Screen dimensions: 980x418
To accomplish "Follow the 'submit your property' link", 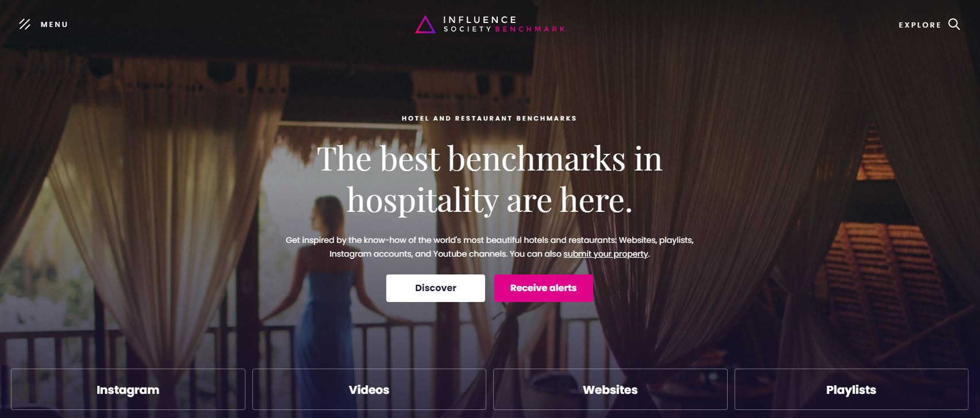I will tap(606, 254).
